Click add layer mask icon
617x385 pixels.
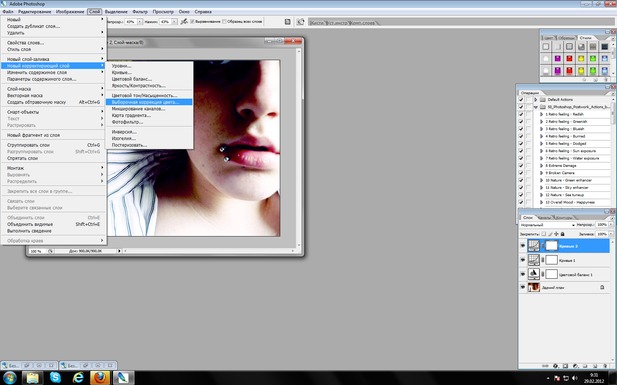565,366
